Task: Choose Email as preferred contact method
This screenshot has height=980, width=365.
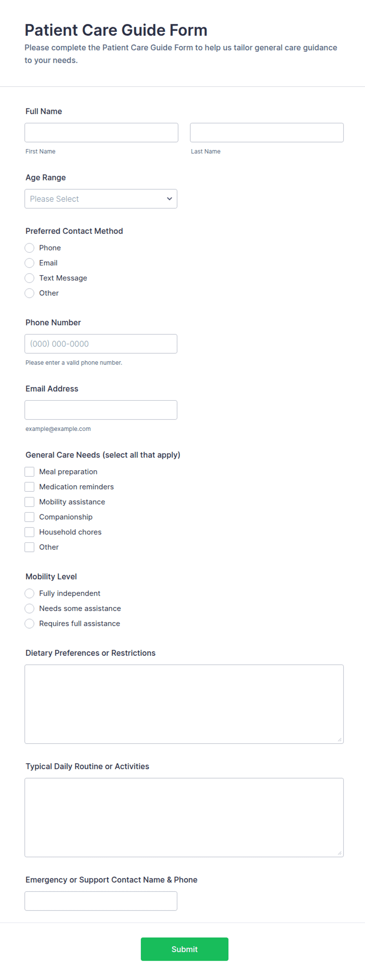Action: (29, 263)
